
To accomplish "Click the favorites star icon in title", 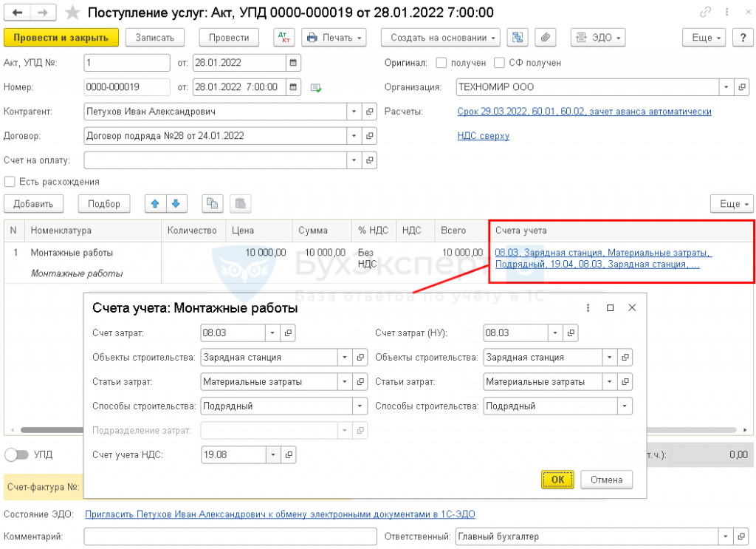I will point(72,13).
